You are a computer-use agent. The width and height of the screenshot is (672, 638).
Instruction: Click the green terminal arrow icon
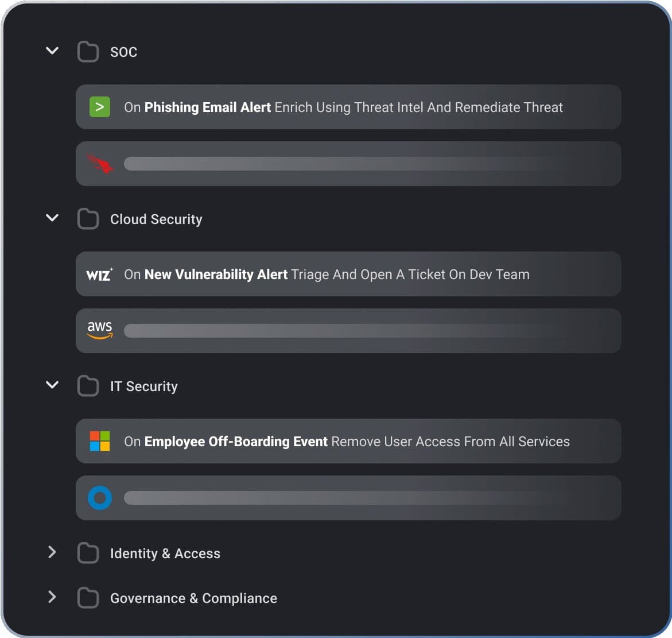pyautogui.click(x=100, y=107)
